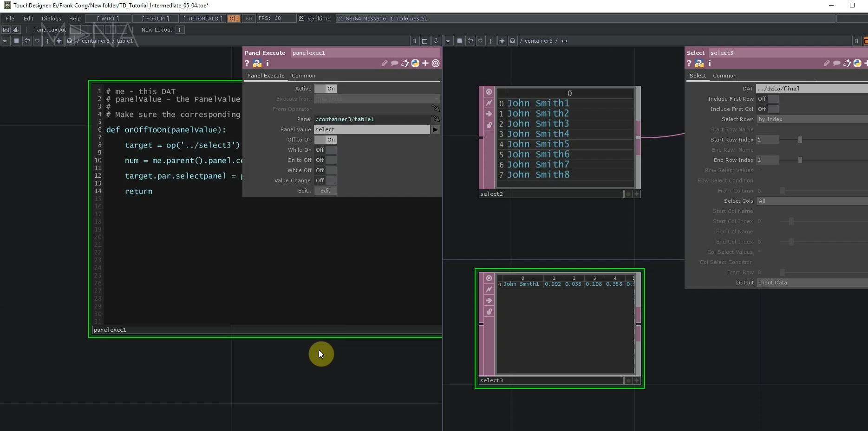Image resolution: width=868 pixels, height=431 pixels.
Task: Click operator reference arrow beside Panel field
Action: coord(436,119)
